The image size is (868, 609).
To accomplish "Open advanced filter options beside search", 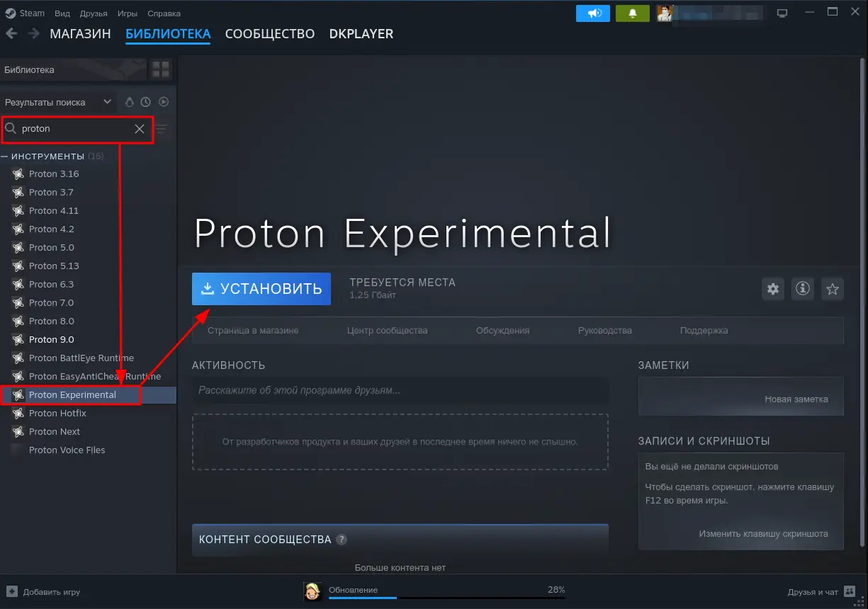I will [x=162, y=129].
